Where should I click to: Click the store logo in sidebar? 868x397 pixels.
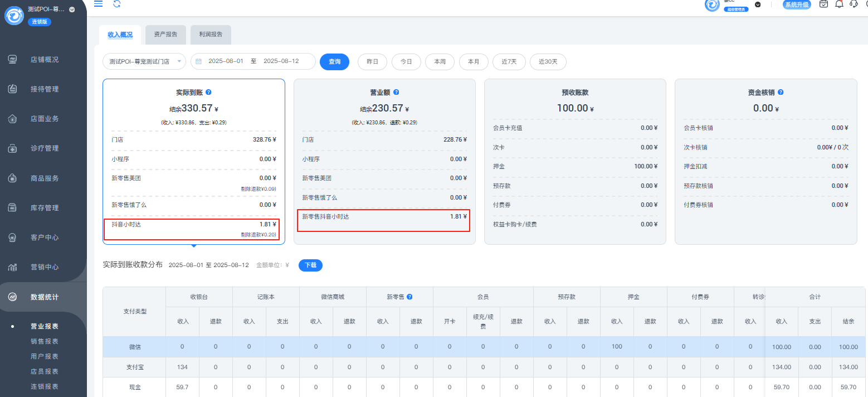click(13, 16)
